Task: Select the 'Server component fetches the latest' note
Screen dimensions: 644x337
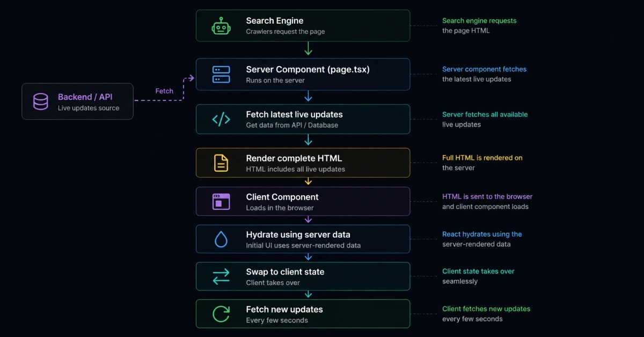Action: (x=484, y=74)
